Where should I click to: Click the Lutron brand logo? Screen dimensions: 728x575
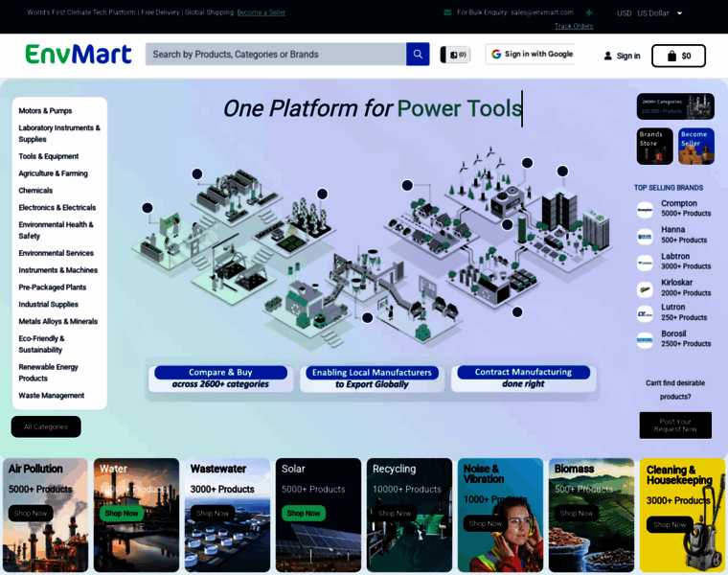(x=645, y=314)
